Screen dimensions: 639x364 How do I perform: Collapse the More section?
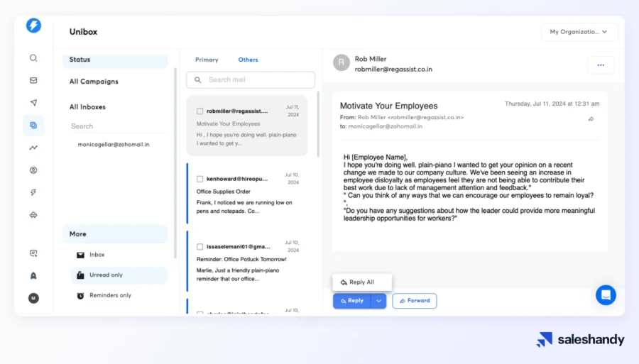click(115, 234)
